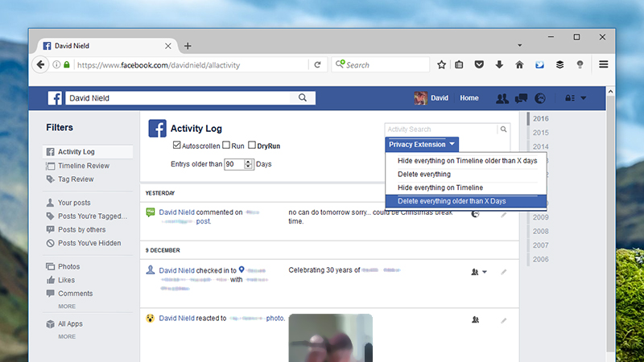The image size is (644, 362).
Task: Choose Hide everything on Timeline option
Action: 440,187
